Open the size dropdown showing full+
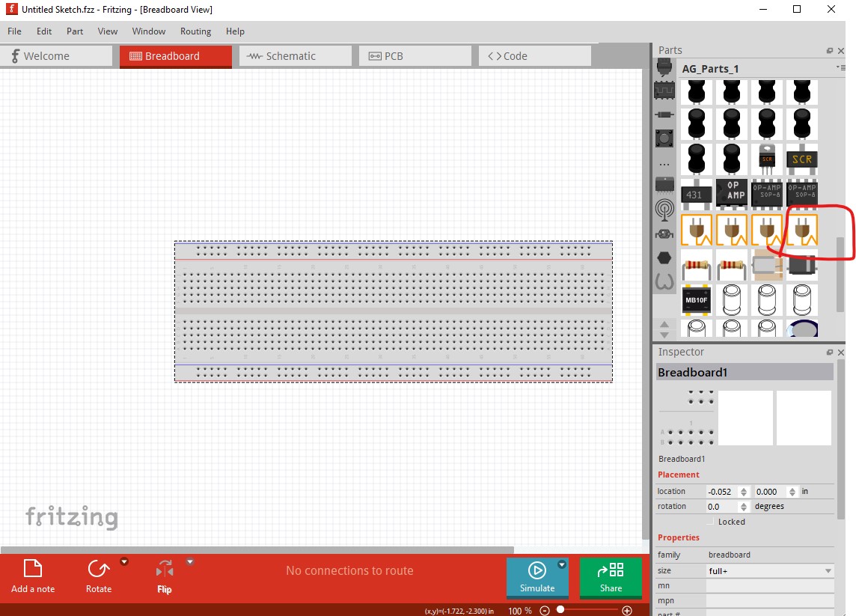This screenshot has width=856, height=616. click(770, 571)
